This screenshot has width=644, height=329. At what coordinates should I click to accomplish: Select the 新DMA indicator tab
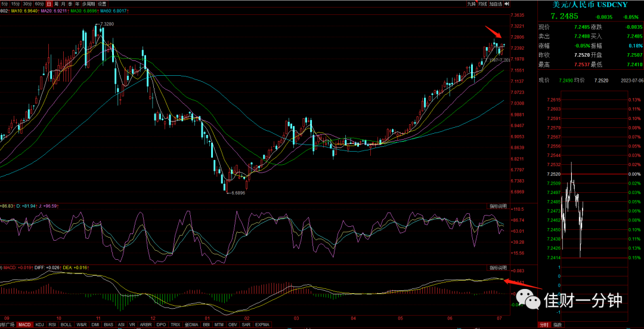(x=192, y=324)
